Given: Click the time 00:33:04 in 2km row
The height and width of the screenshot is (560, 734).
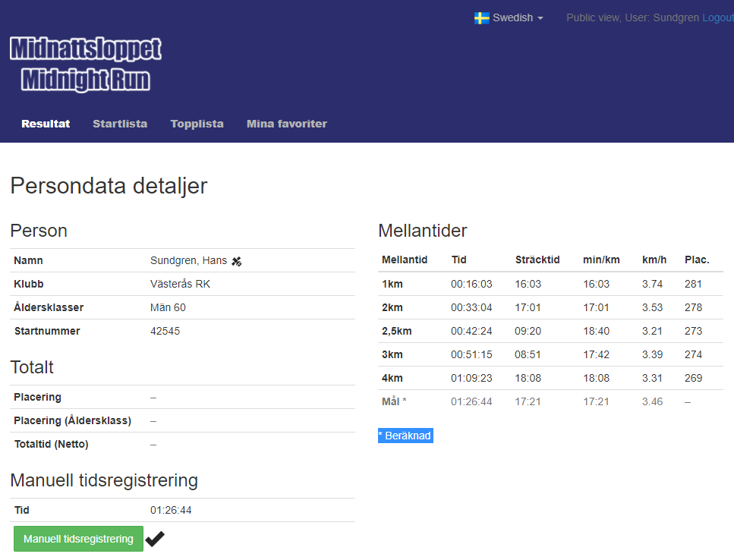Looking at the screenshot, I should click(x=471, y=307).
